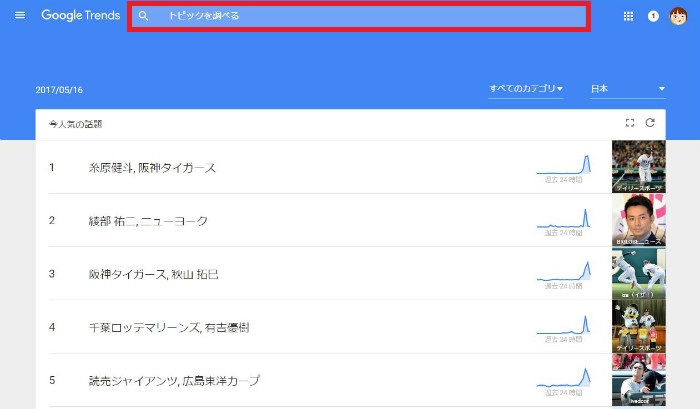Expand the すべてのカテゴリ dropdown
This screenshot has width=700, height=409.
[x=525, y=89]
